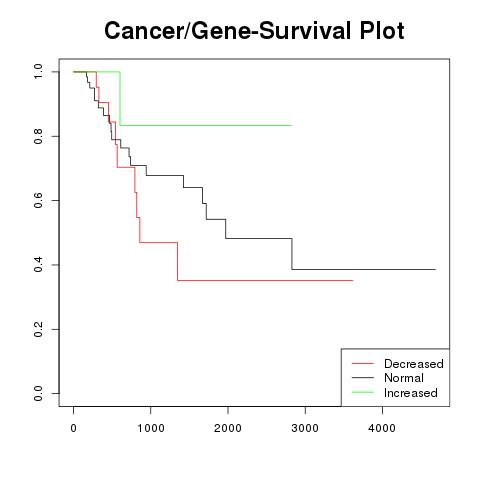Click the 0.2 y-axis tick label
This screenshot has width=480, height=480.
pos(38,329)
